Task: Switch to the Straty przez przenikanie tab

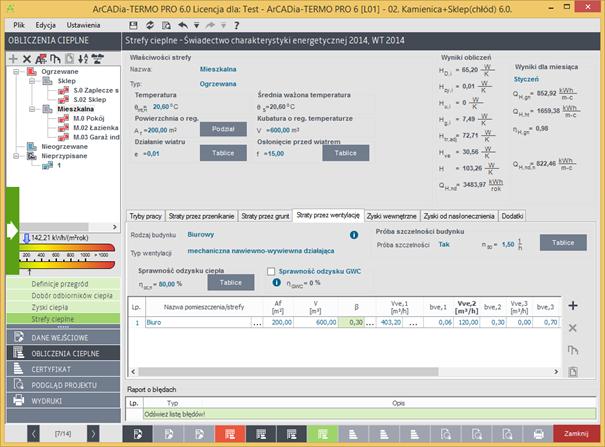Action: coord(201,216)
